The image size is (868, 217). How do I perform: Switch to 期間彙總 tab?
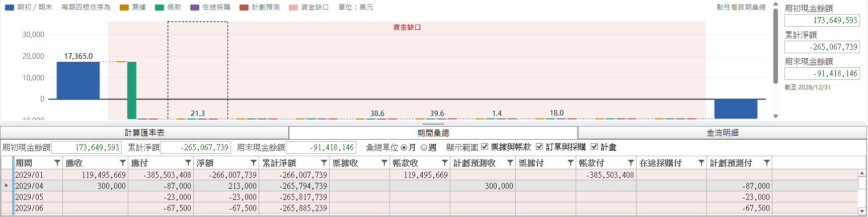[x=433, y=133]
